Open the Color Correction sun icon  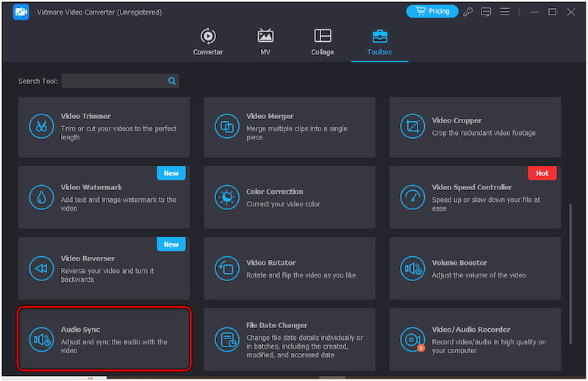click(x=227, y=197)
